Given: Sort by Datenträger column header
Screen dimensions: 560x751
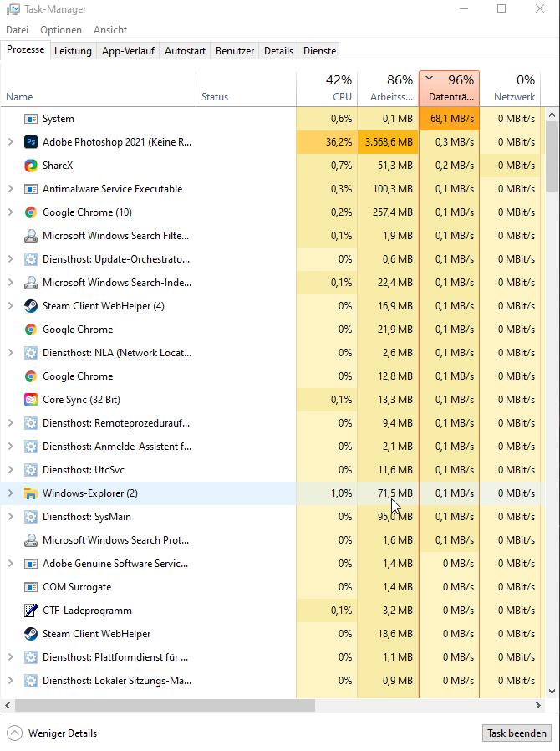Looking at the screenshot, I should [450, 89].
